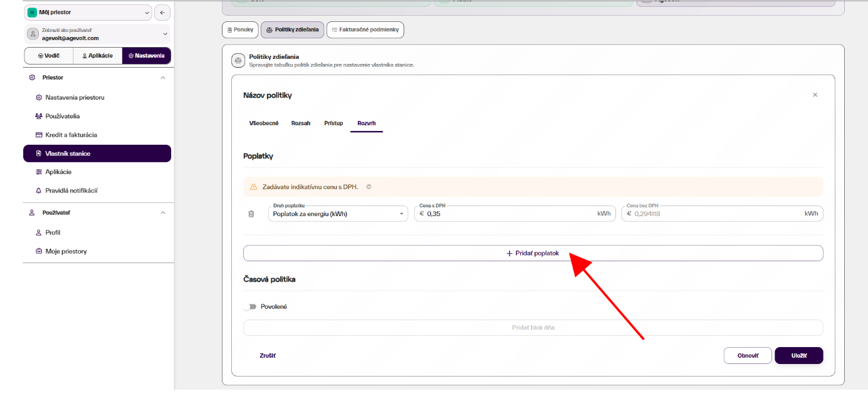This screenshot has height=411, width=868.
Task: Click the info icon after the DPH warning text
Action: (369, 187)
